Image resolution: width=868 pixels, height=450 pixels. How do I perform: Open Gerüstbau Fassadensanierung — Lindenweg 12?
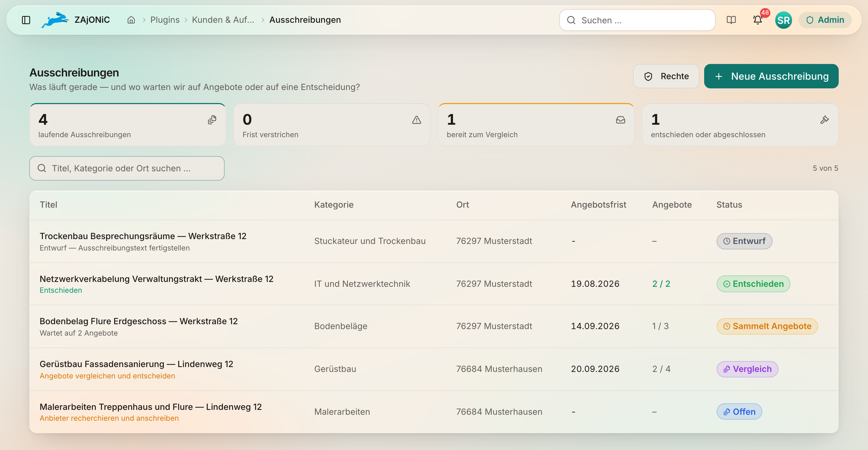click(x=136, y=364)
